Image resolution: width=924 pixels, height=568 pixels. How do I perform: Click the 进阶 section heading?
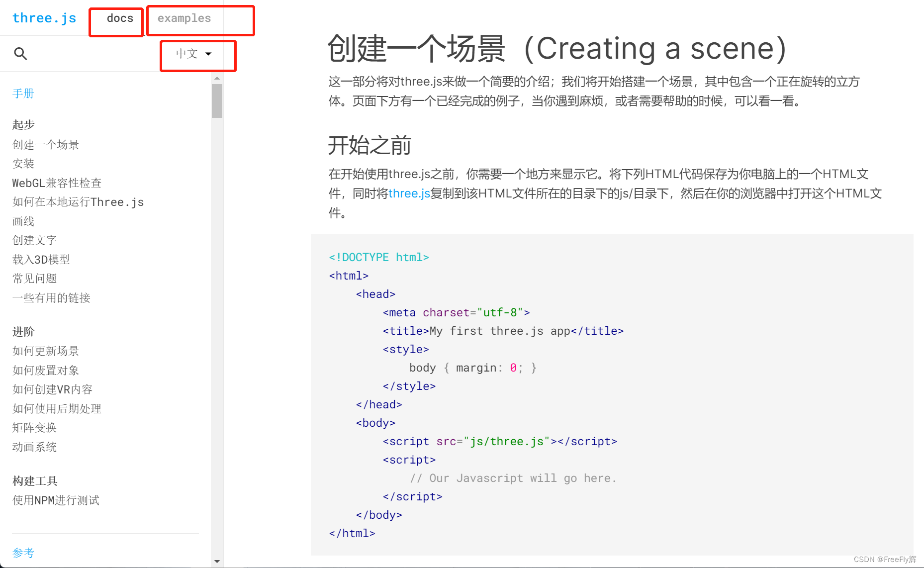pyautogui.click(x=23, y=332)
